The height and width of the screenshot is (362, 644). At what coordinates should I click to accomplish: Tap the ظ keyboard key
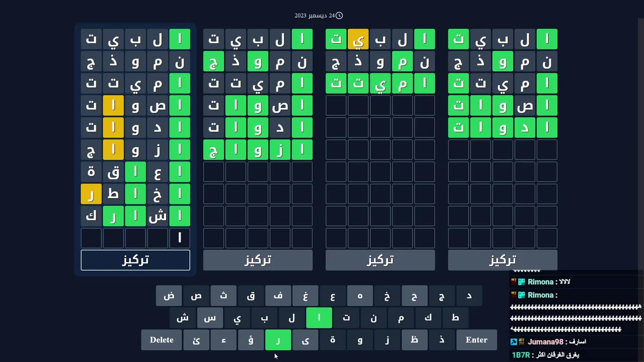tap(414, 340)
